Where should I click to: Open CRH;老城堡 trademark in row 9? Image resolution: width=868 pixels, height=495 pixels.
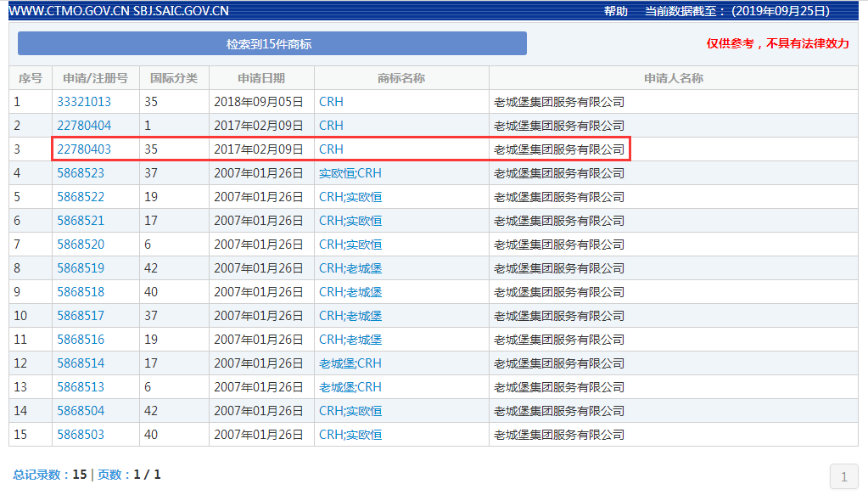[350, 292]
